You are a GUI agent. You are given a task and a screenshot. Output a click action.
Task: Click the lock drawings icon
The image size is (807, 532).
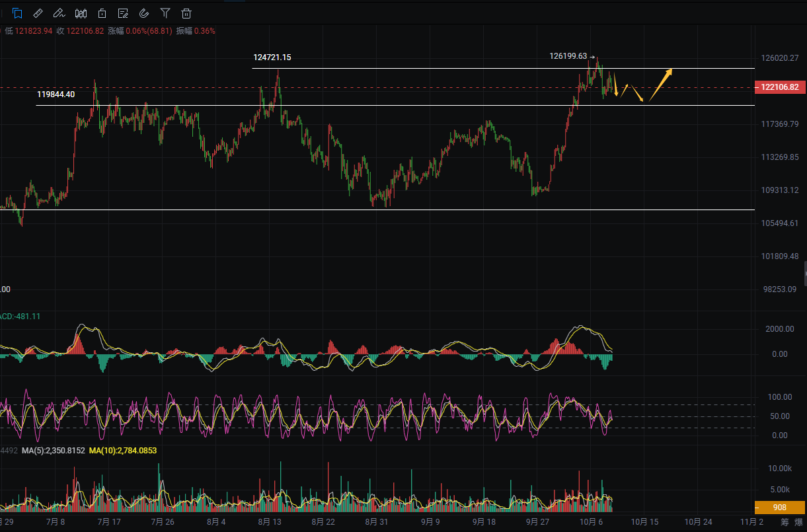(x=102, y=13)
